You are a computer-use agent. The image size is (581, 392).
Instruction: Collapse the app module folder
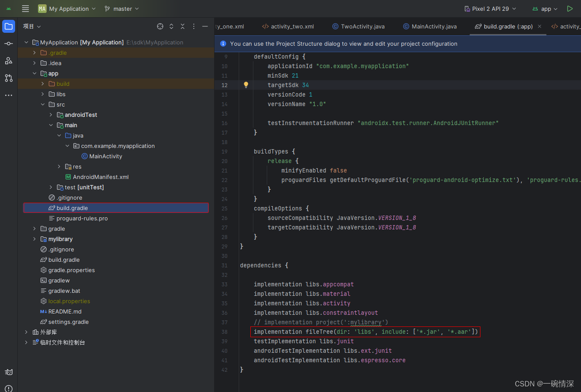coord(35,73)
